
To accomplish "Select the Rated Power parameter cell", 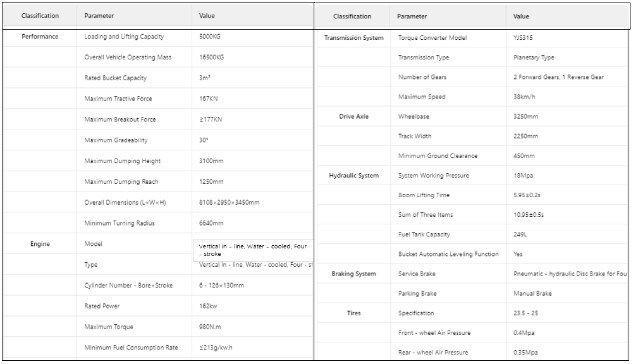I will (x=102, y=306).
